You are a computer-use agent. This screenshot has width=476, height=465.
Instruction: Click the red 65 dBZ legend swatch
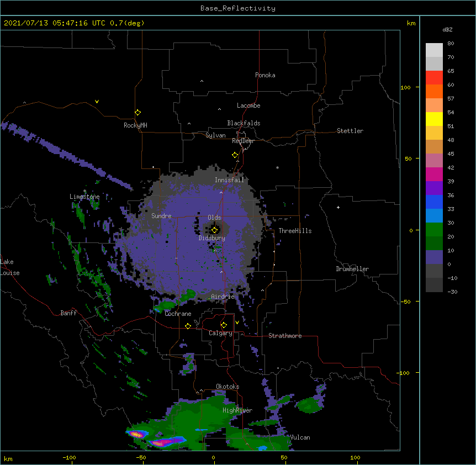click(x=434, y=78)
